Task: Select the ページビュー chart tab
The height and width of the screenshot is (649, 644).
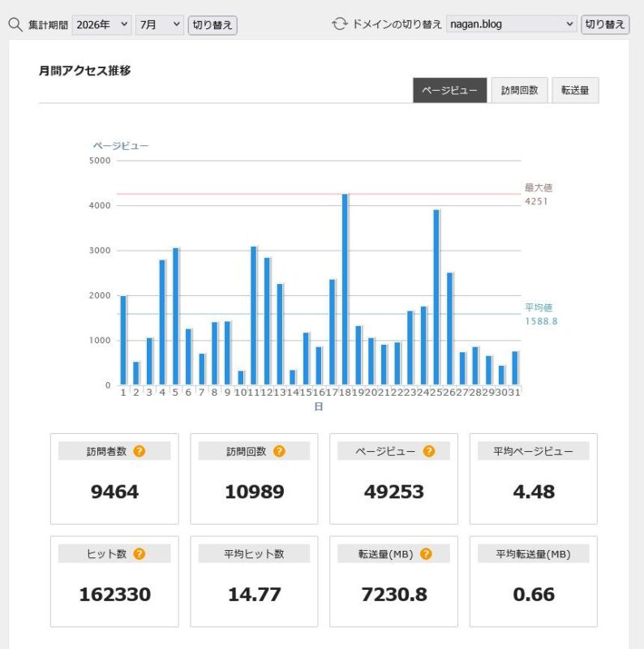Action: click(x=449, y=90)
